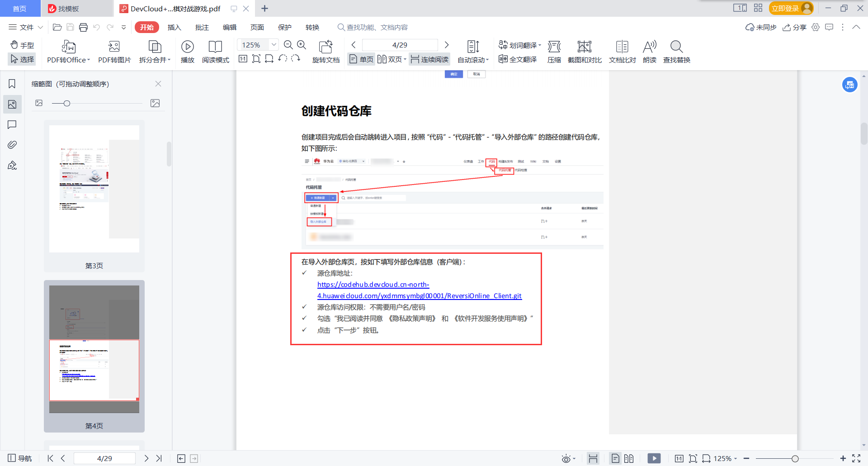This screenshot has width=868, height=466.
Task: Toggle 连续阅读 continuous reading mode
Action: tap(429, 59)
